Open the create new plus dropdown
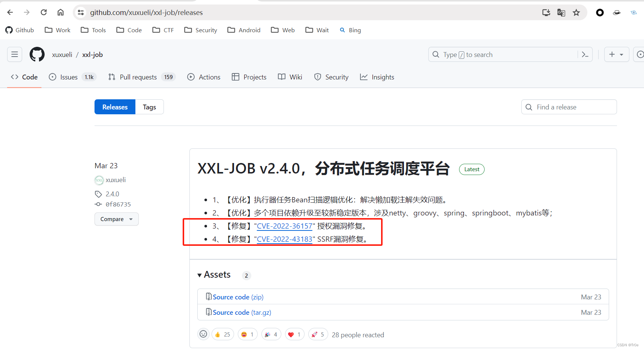 617,54
